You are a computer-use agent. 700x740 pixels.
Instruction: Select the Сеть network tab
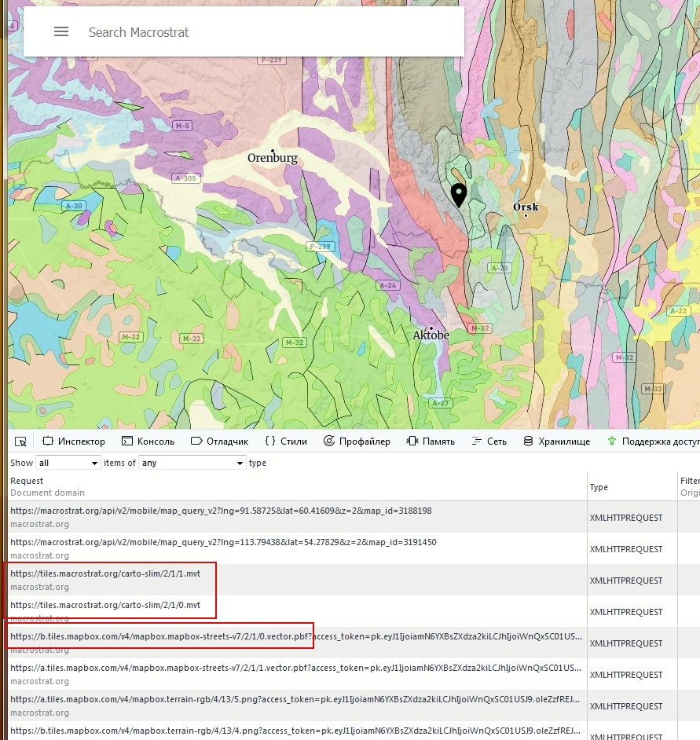point(489,441)
